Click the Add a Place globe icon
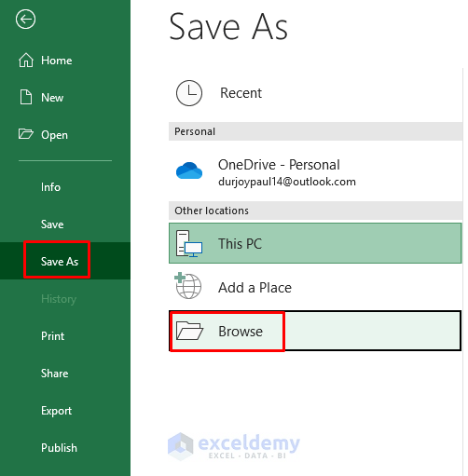 [x=188, y=286]
